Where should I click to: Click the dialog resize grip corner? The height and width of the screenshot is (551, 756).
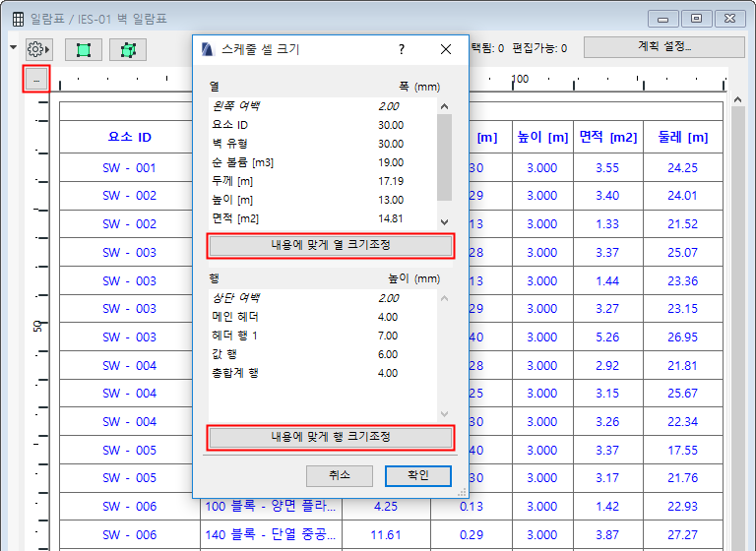pyautogui.click(x=462, y=492)
